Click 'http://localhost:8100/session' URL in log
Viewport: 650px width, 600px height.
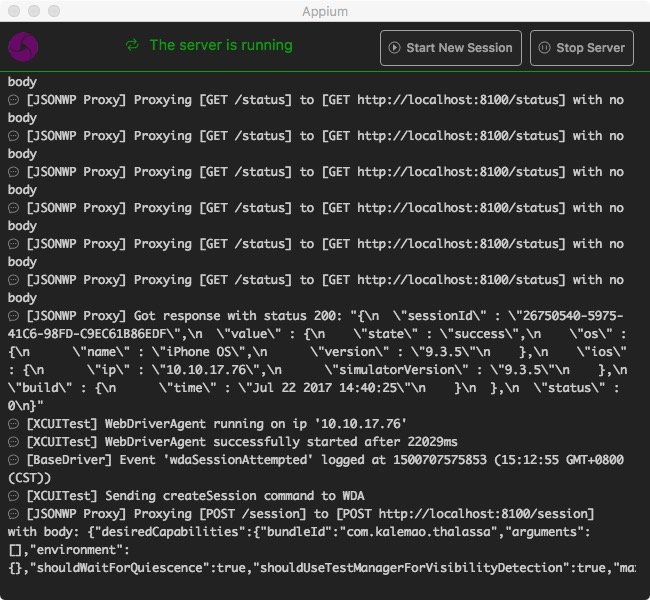pos(483,514)
